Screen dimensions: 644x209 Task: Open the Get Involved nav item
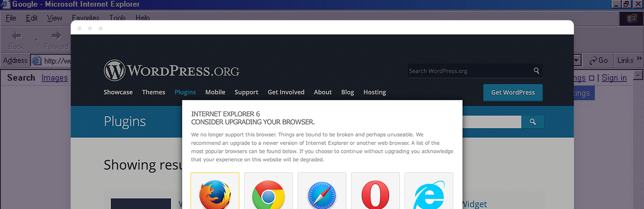tap(286, 92)
